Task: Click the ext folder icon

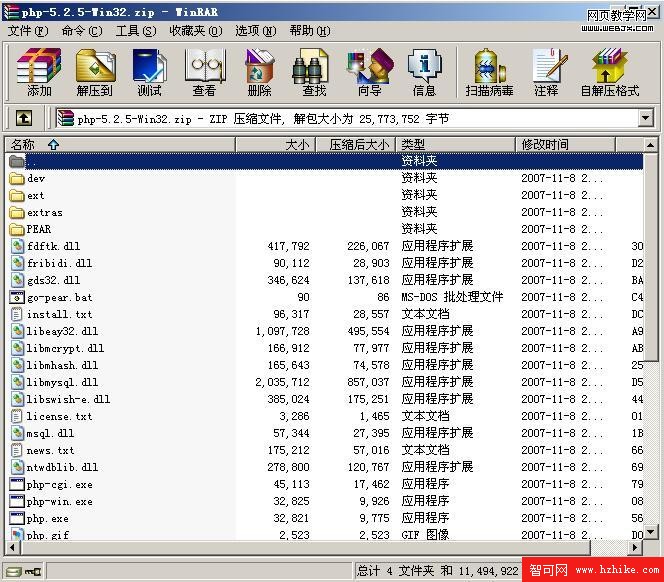Action: tap(17, 195)
